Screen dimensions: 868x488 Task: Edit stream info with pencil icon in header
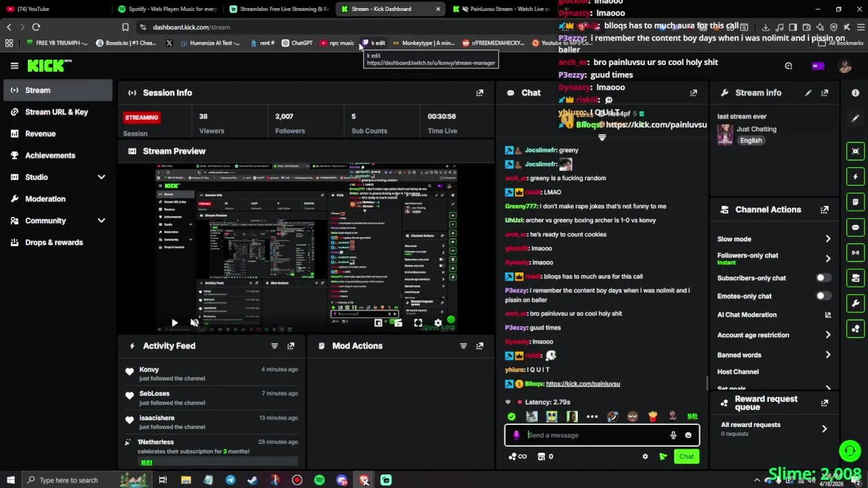coord(808,93)
